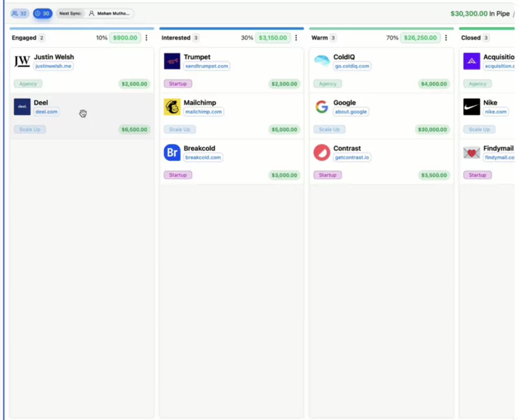This screenshot has height=420, width=519.
Task: Click the team members icon showing 32
Action: point(19,13)
